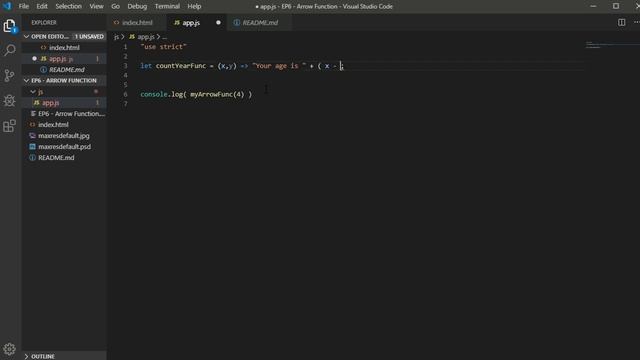Click countYearFunc identifier on line 3
Image resolution: width=640 pixels, height=360 pixels.
(x=181, y=66)
